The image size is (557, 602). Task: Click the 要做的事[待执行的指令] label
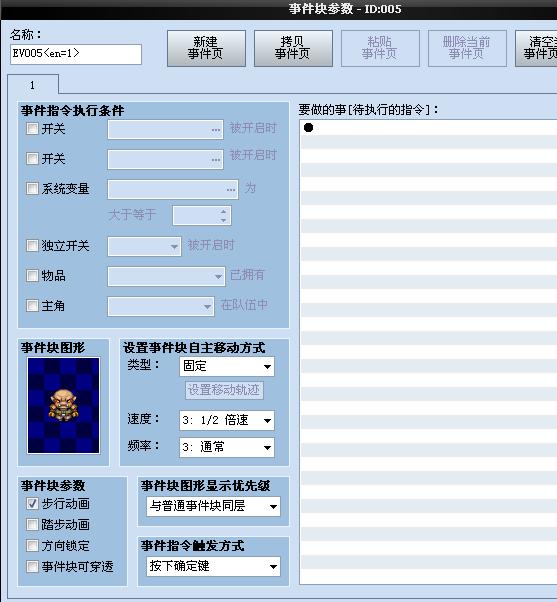[x=368, y=110]
